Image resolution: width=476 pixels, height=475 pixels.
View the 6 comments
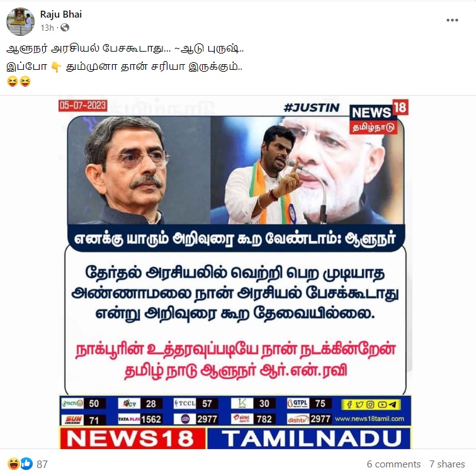[394, 464]
